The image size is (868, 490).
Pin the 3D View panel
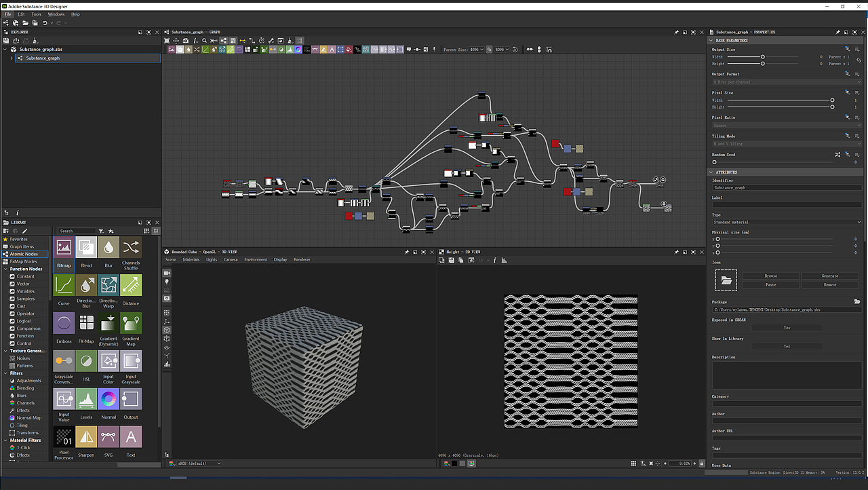[407, 252]
